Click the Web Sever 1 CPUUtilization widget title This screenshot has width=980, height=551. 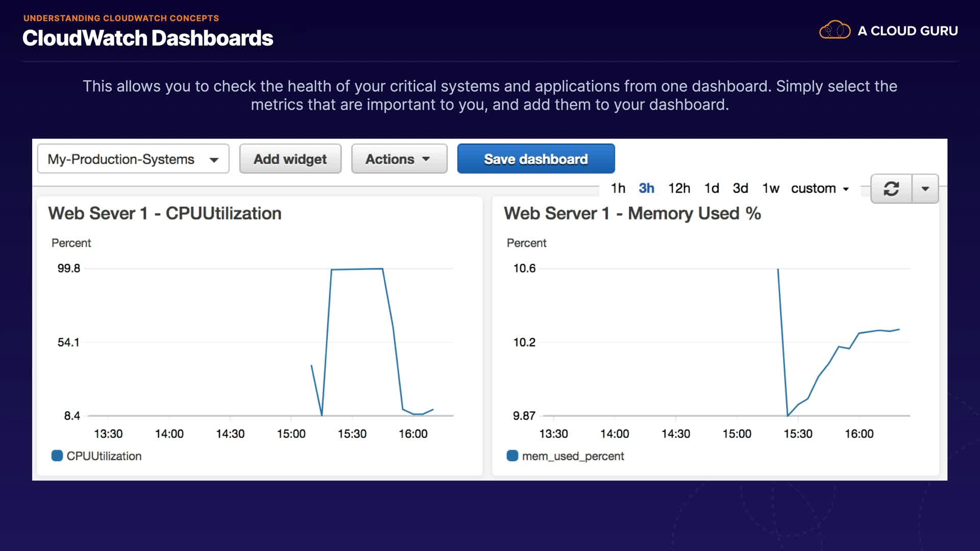point(164,213)
